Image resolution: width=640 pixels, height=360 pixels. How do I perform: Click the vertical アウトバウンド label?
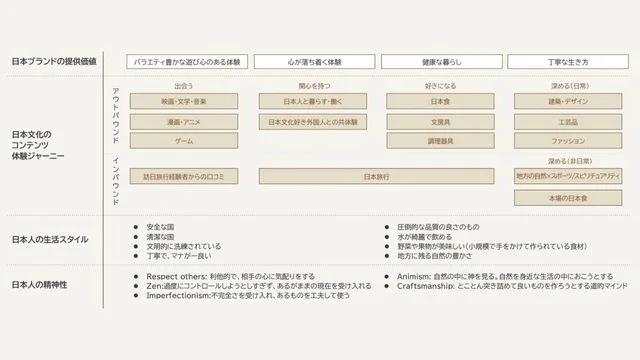click(x=116, y=116)
